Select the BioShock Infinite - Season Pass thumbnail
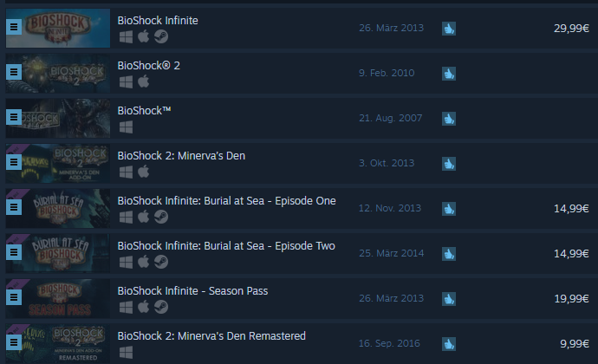The image size is (598, 364). 58,298
